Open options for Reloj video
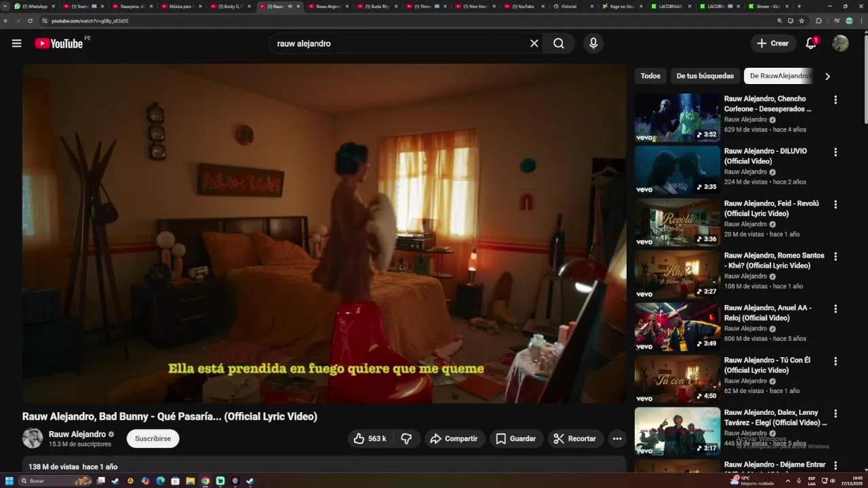The height and width of the screenshot is (488, 868). coord(835,308)
